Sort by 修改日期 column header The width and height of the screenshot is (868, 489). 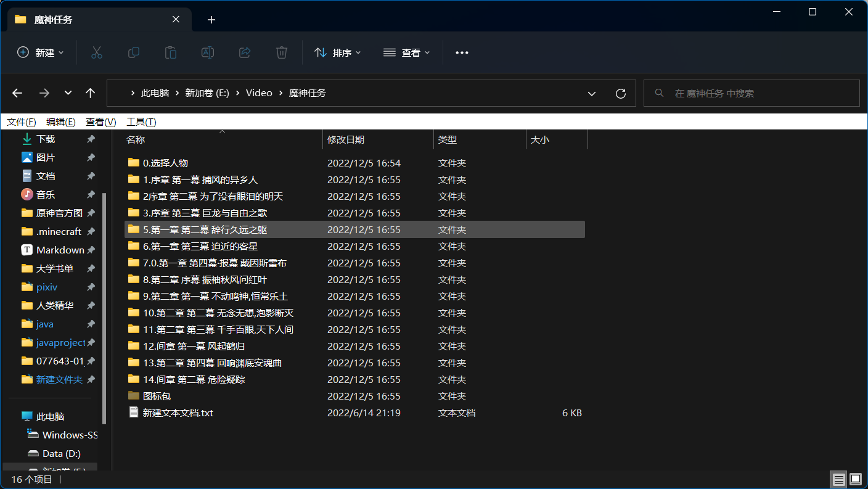coord(378,140)
